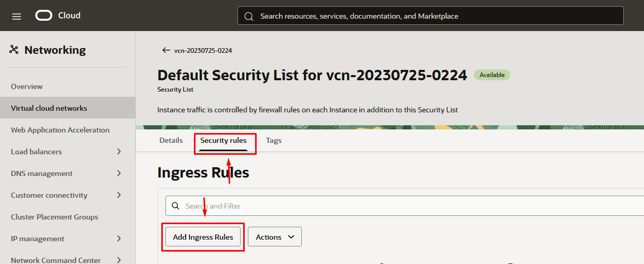Click Add Ingress Rules button
Viewport: 644px width, 264px height.
(203, 237)
